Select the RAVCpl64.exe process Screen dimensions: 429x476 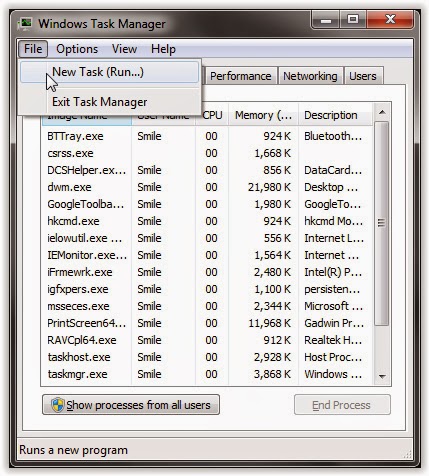pyautogui.click(x=207, y=340)
